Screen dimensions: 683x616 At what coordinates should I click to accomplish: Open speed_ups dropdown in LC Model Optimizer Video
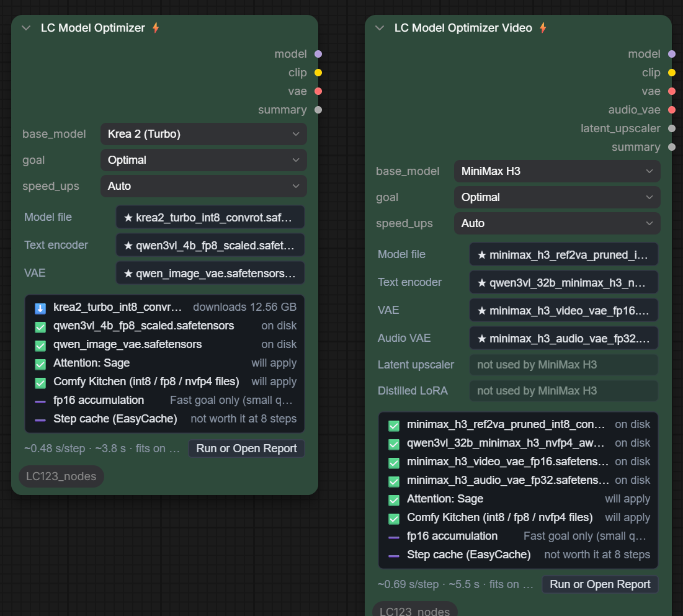click(x=557, y=223)
